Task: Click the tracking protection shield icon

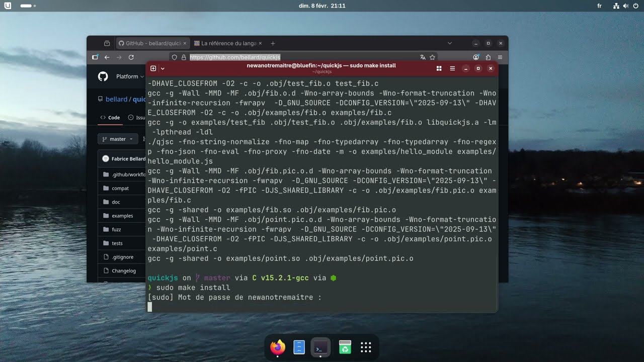Action: tap(175, 57)
